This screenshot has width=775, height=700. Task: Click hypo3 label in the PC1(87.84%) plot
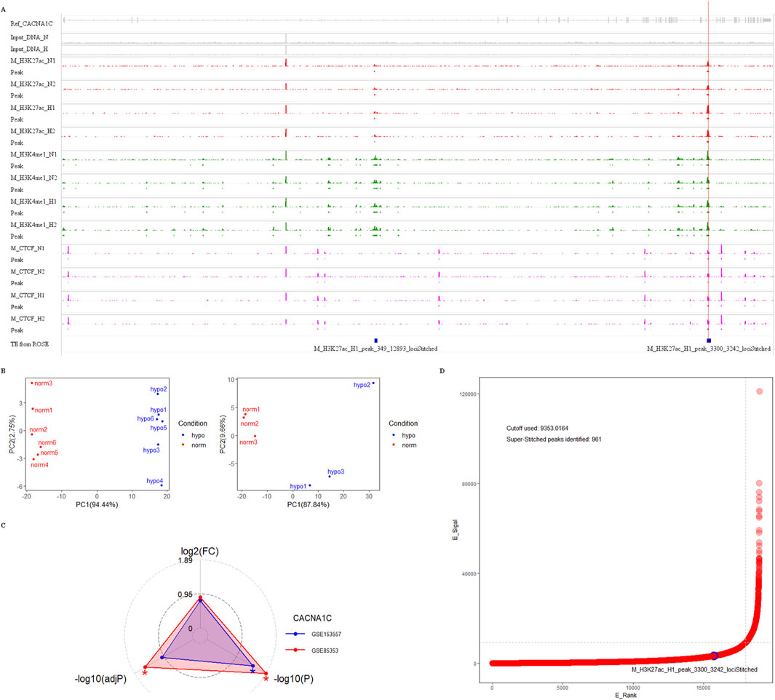click(x=335, y=471)
